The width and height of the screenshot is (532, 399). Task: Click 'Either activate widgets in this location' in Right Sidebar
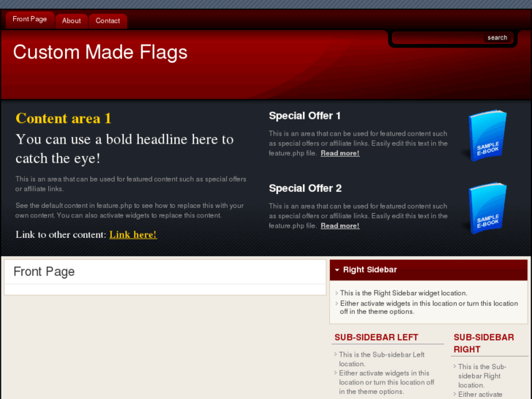tap(429, 307)
